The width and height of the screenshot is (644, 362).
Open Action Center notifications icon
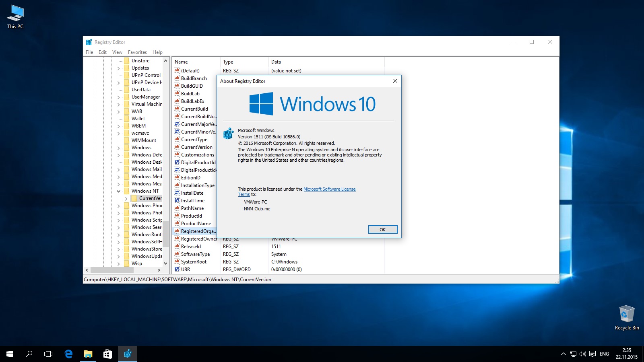coord(592,354)
